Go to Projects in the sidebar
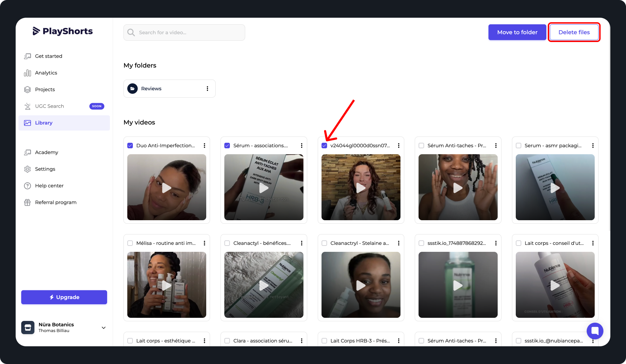This screenshot has height=364, width=626. click(x=45, y=90)
